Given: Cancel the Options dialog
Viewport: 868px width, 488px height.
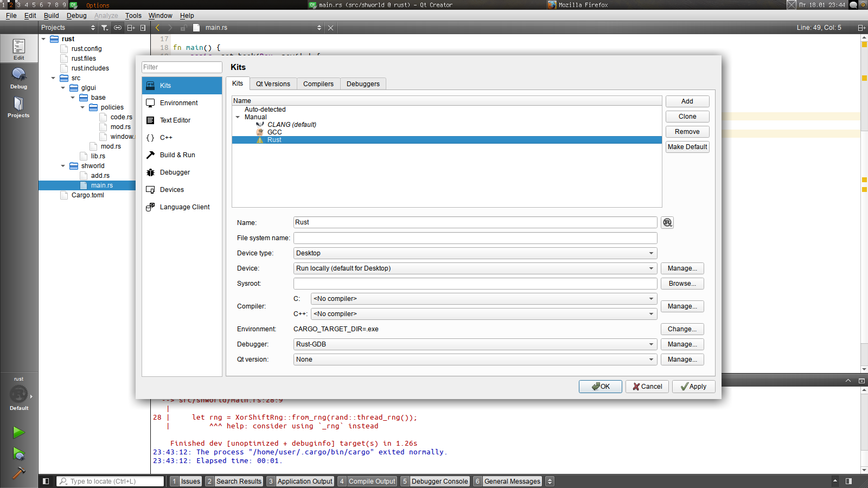Looking at the screenshot, I should 647,387.
